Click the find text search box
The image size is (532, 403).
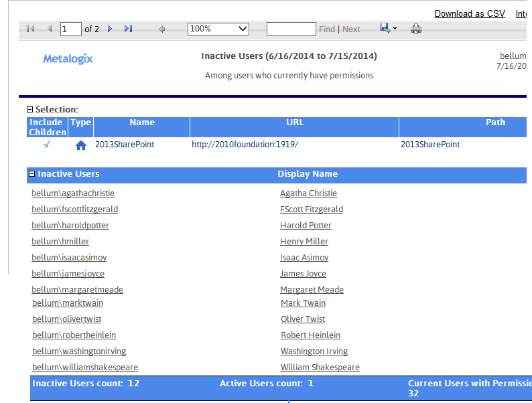click(x=291, y=29)
